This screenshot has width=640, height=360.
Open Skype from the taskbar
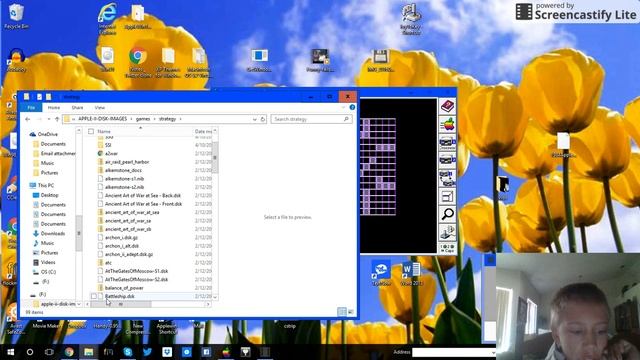(128, 352)
